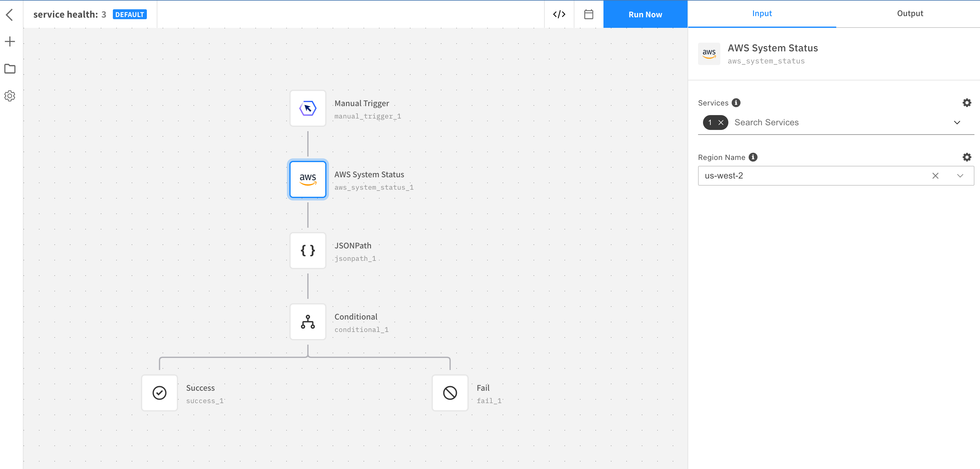Screen dimensions: 980x469
Task: Clear the us-west-2 region value
Action: [935, 176]
